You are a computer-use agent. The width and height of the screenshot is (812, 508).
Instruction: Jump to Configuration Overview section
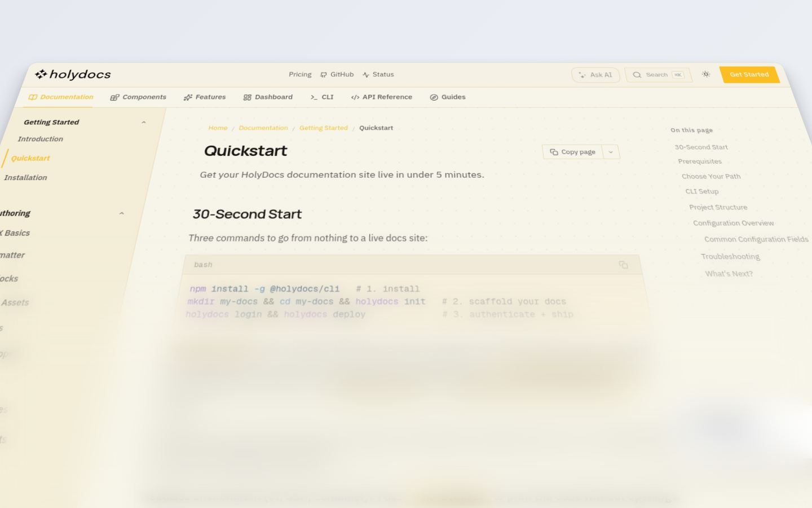[734, 223]
